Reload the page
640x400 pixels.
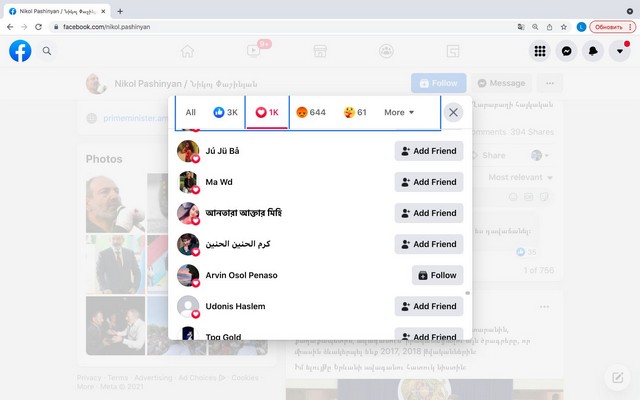[x=38, y=27]
